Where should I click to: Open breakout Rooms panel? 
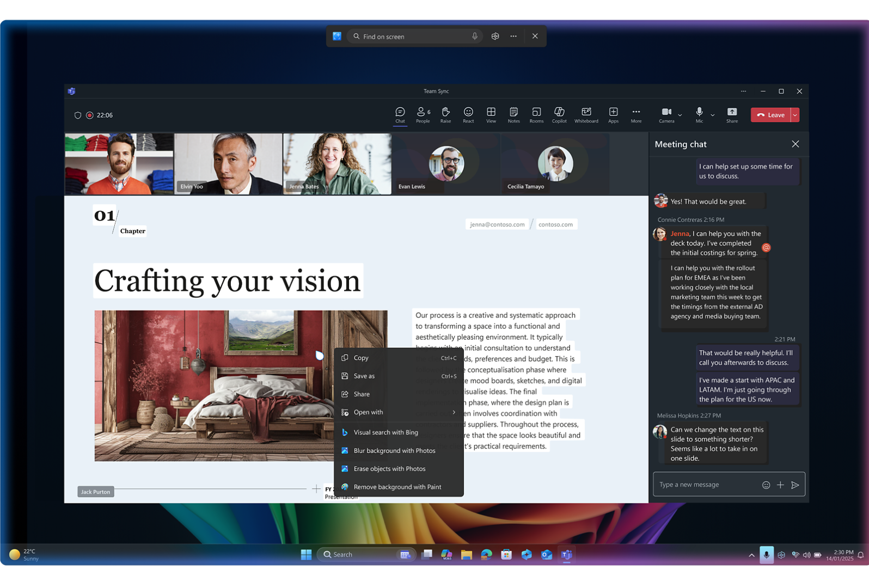pyautogui.click(x=536, y=114)
